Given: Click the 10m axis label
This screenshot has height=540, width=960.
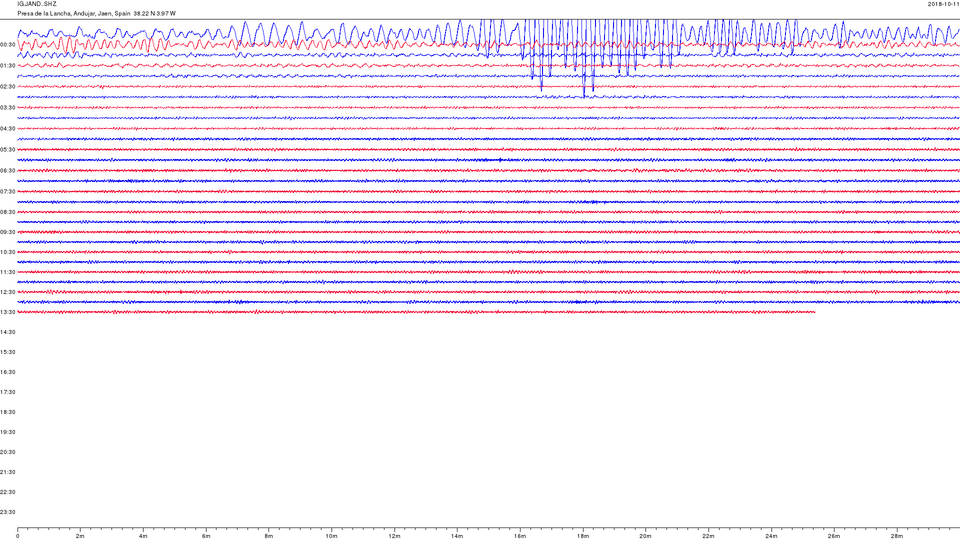Looking at the screenshot, I should pyautogui.click(x=331, y=536).
